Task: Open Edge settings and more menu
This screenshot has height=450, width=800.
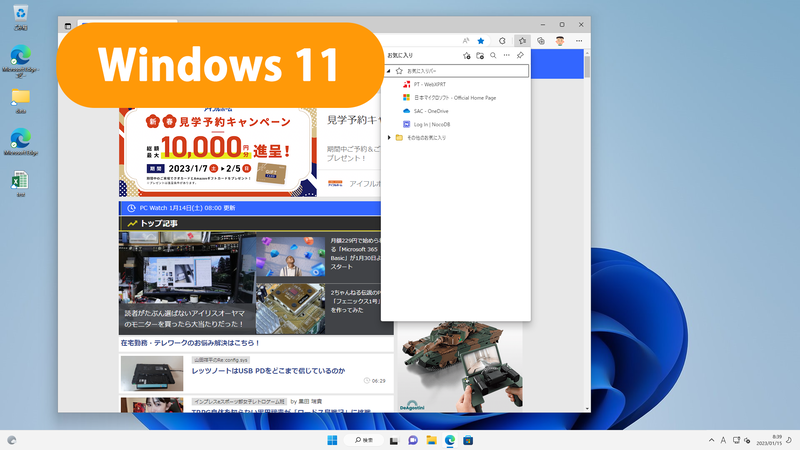Action: (579, 41)
